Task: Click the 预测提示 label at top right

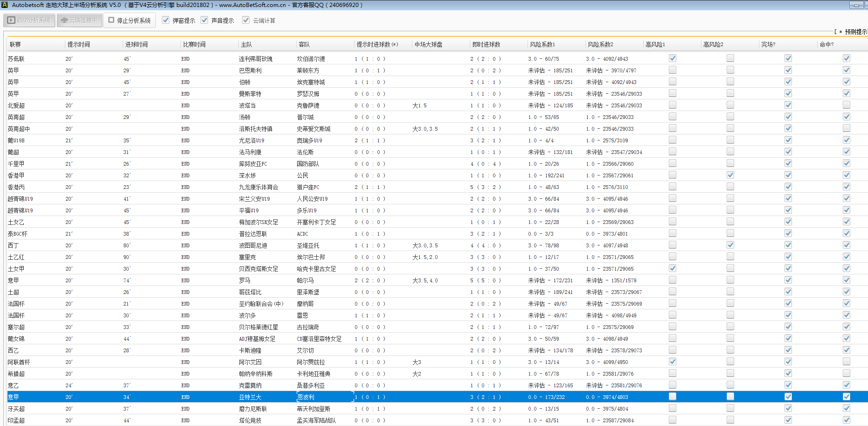Action: click(x=855, y=32)
